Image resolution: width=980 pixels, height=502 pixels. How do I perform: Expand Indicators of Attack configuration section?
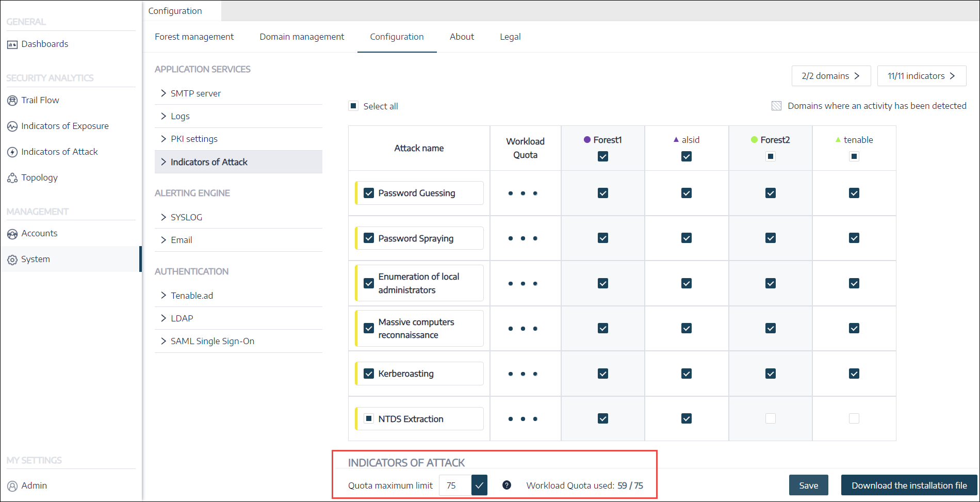tap(238, 162)
